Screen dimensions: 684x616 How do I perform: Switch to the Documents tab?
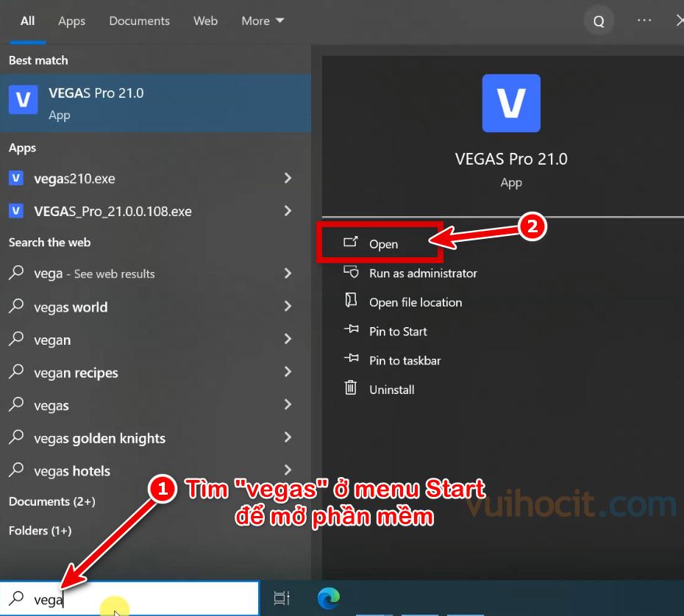tap(140, 21)
